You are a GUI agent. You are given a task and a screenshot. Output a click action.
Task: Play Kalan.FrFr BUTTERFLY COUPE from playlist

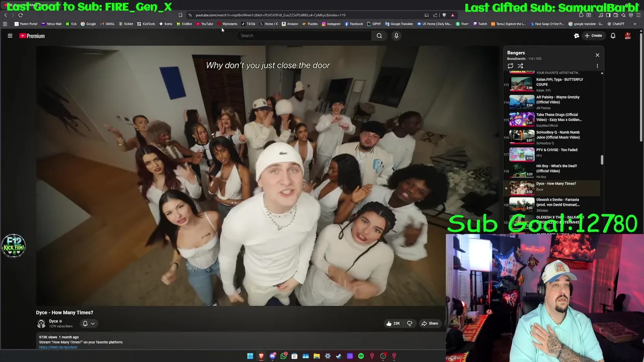552,83
